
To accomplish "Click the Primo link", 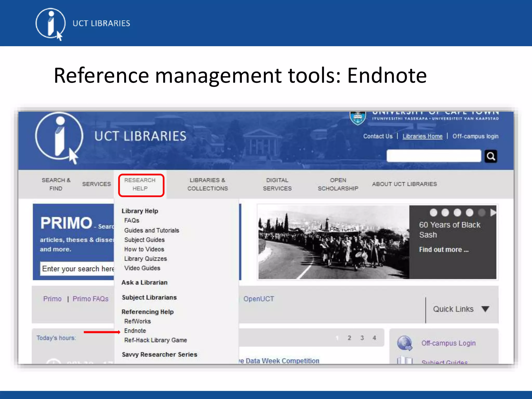I will [52, 299].
